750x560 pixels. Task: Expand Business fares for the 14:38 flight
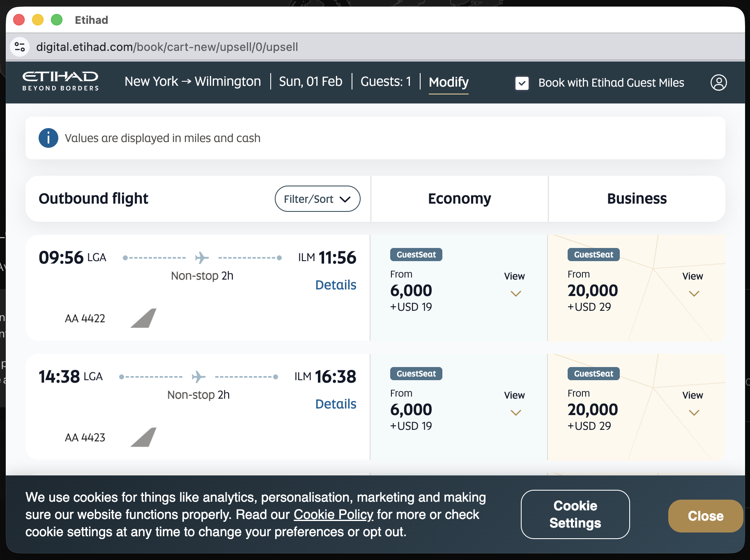coord(693,404)
